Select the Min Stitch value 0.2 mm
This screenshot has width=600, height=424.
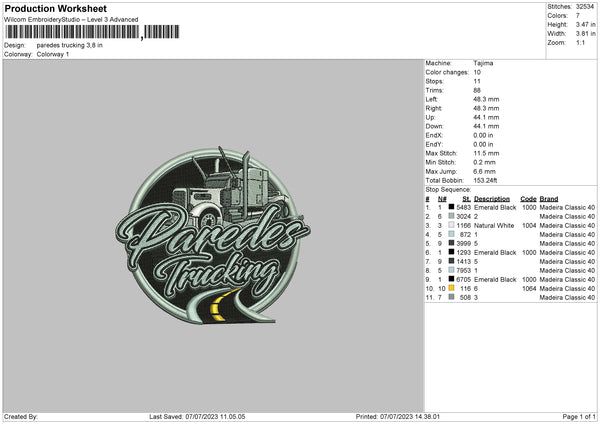point(484,163)
